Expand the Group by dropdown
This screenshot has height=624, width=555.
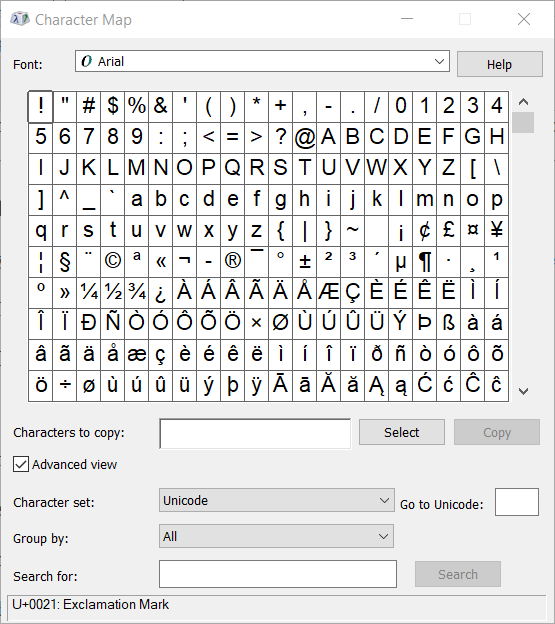(276, 536)
